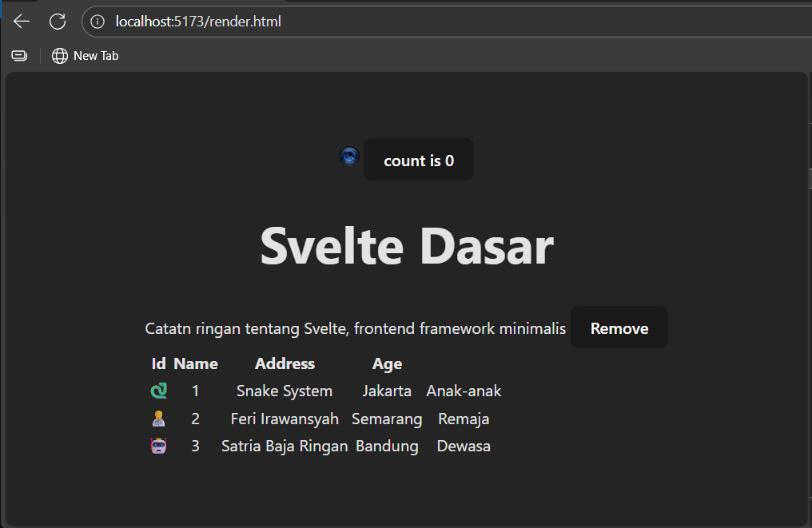The height and width of the screenshot is (528, 812).
Task: Click the robot avatar in row 3
Action: [158, 446]
